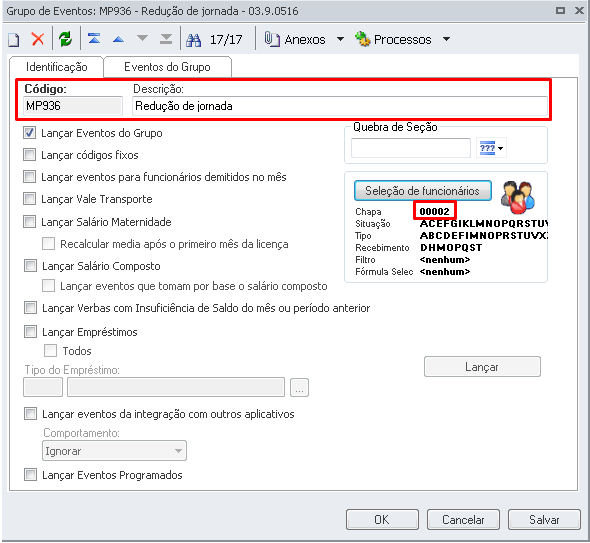Click the new record icon
Screen dimensions: 590x543
pyautogui.click(x=14, y=40)
